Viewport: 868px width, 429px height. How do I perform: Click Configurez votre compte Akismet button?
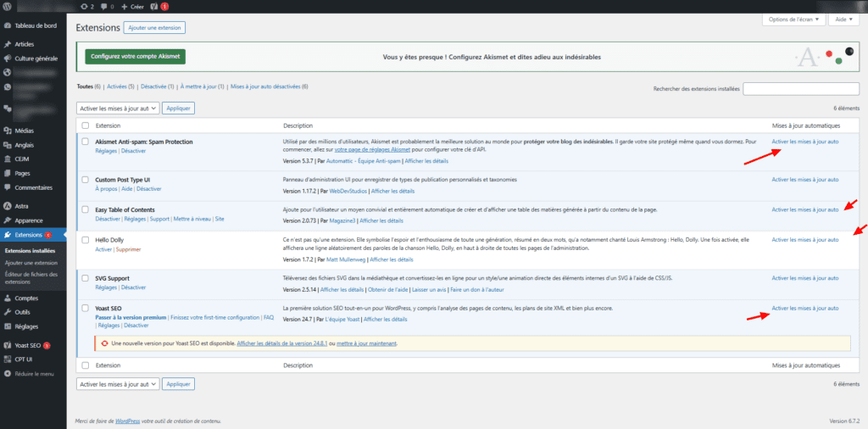(136, 57)
